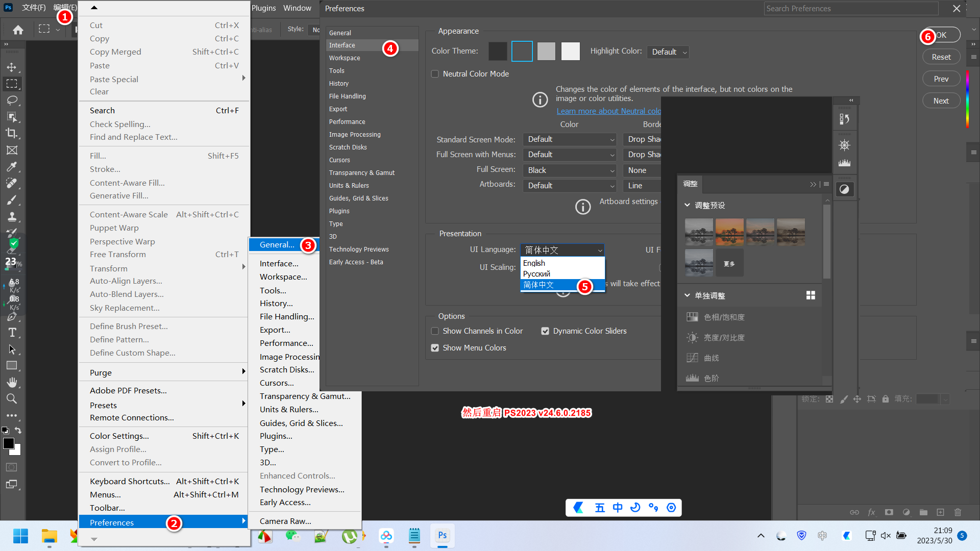This screenshot has height=551, width=980.
Task: Toggle Quick Mask mode icon
Action: click(12, 467)
